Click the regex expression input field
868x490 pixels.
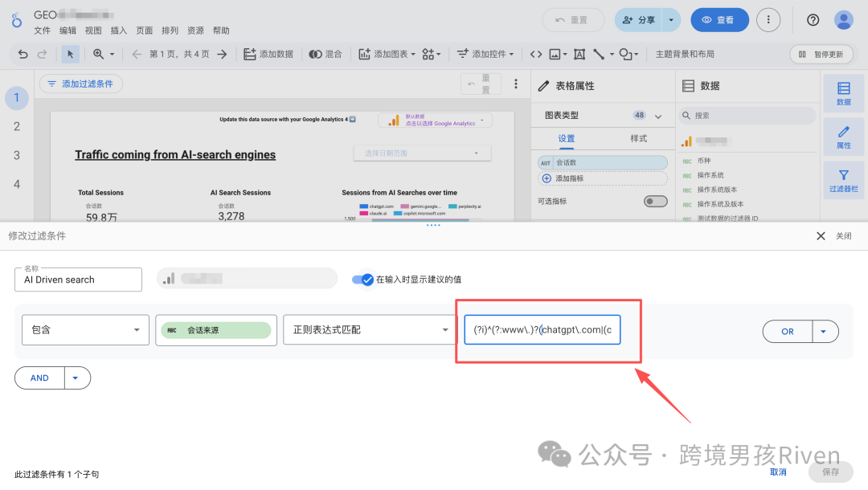point(542,329)
